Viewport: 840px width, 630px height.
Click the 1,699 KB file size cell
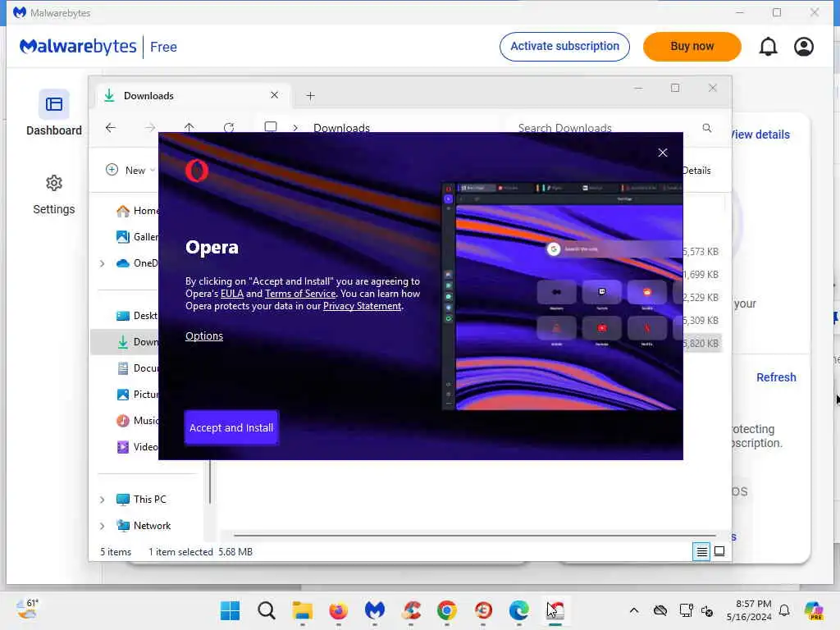[x=701, y=274]
